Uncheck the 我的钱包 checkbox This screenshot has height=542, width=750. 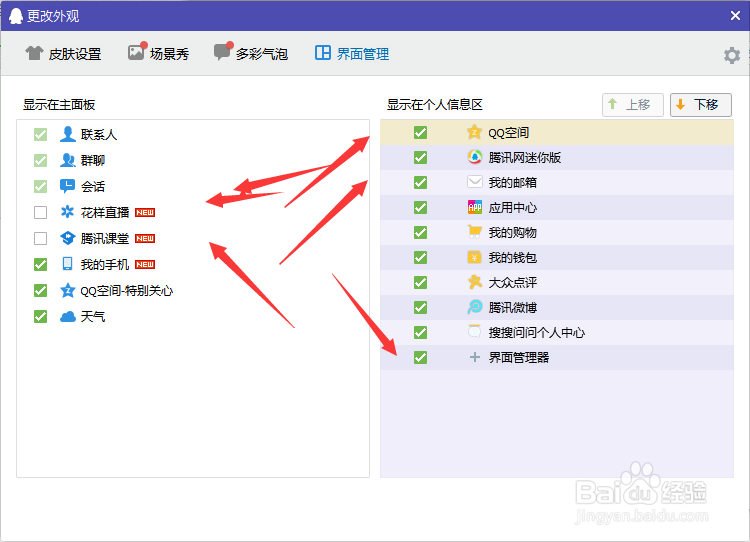[x=420, y=257]
